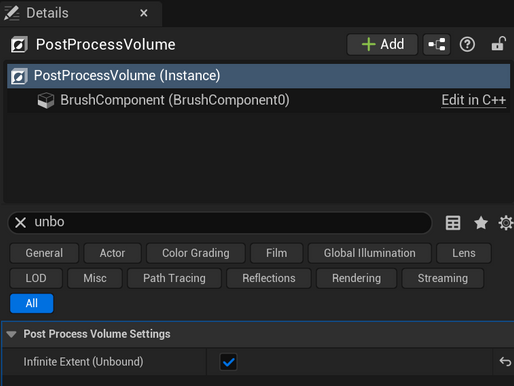The image size is (514, 386).
Task: Open the Blueprint/add script hierarchy icon
Action: pos(437,44)
